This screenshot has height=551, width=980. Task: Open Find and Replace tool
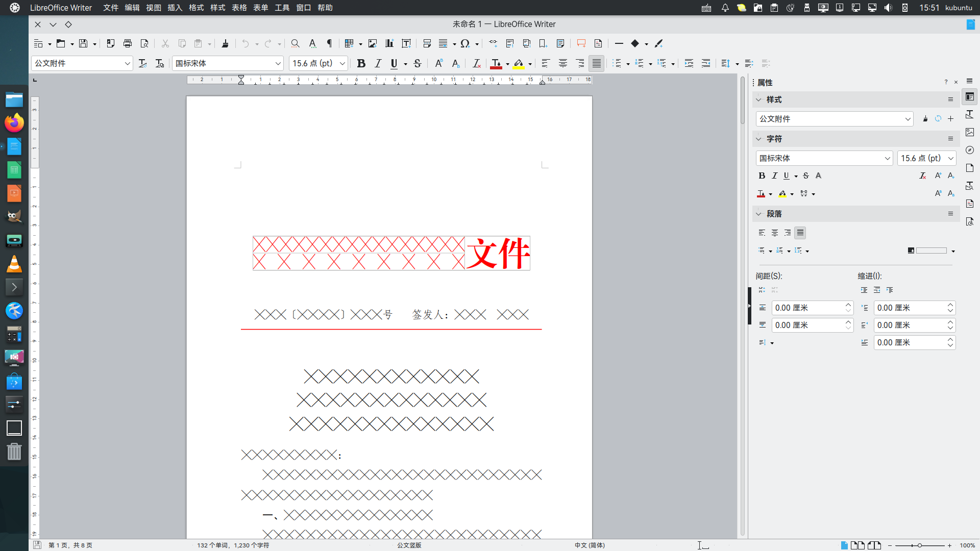tap(295, 44)
